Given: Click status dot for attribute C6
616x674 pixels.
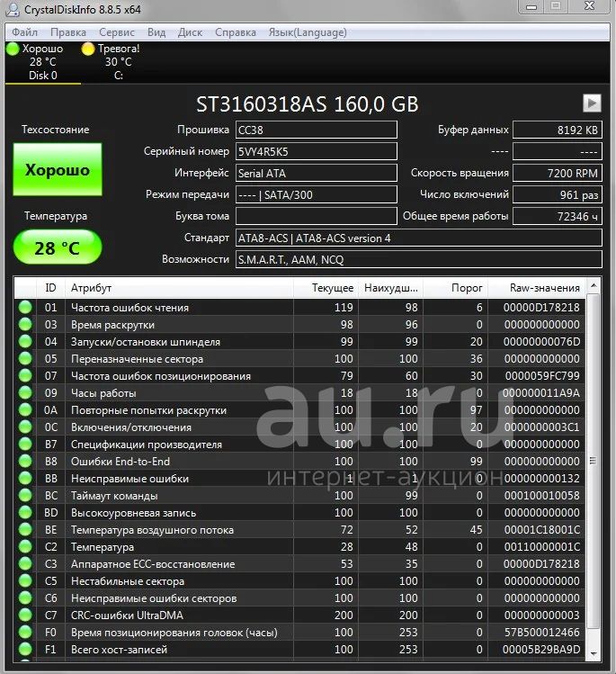Looking at the screenshot, I should (25, 598).
